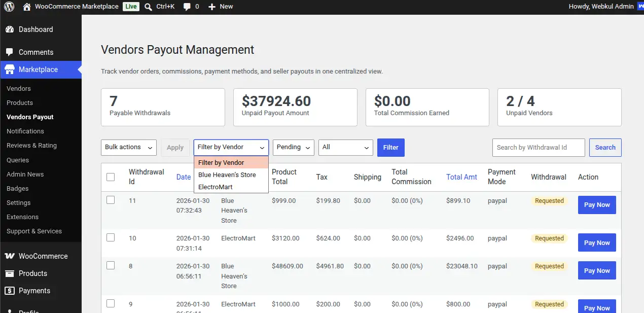Image resolution: width=644 pixels, height=313 pixels.
Task: Open the All filter dropdown
Action: coord(346,147)
